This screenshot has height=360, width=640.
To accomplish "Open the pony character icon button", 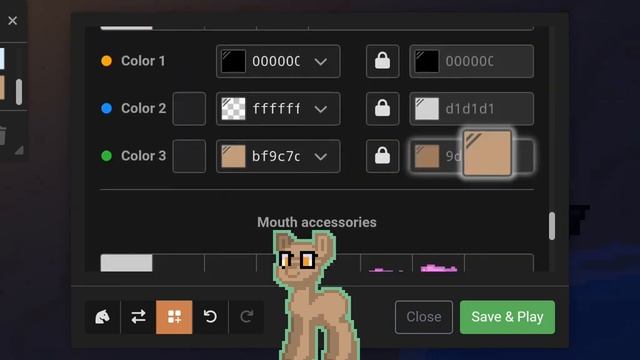I will point(102,317).
